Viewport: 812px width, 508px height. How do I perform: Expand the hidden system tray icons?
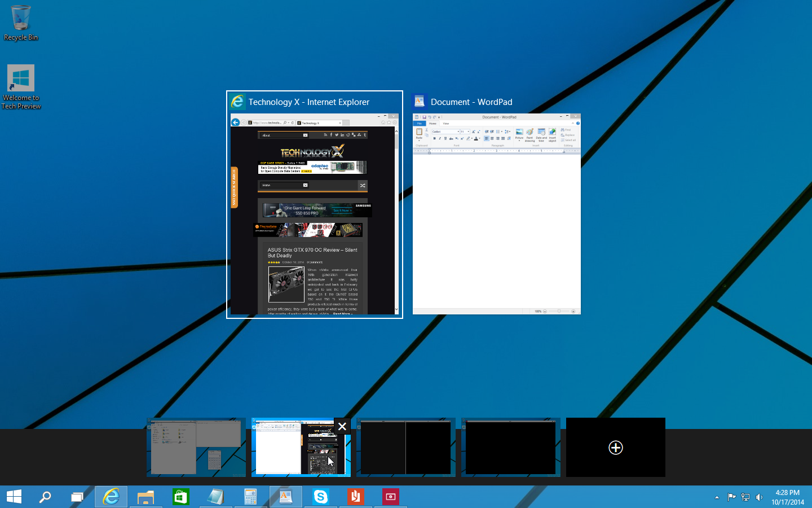pos(717,497)
